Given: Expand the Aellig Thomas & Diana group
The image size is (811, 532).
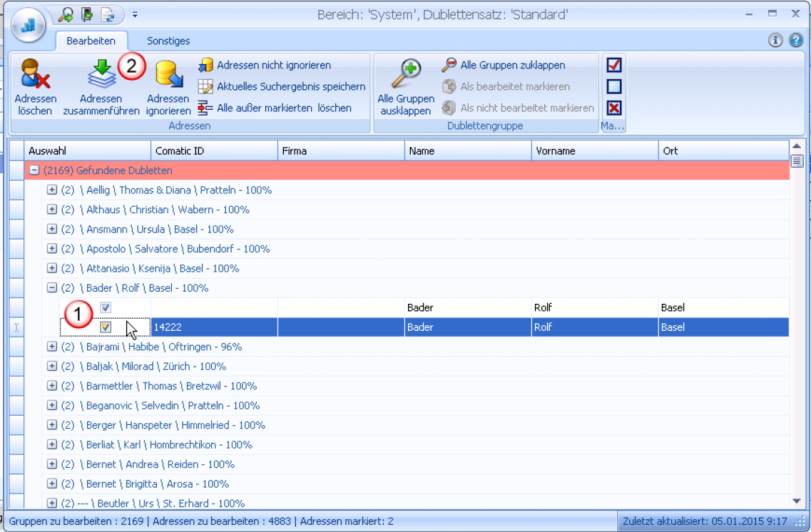Looking at the screenshot, I should [x=52, y=190].
